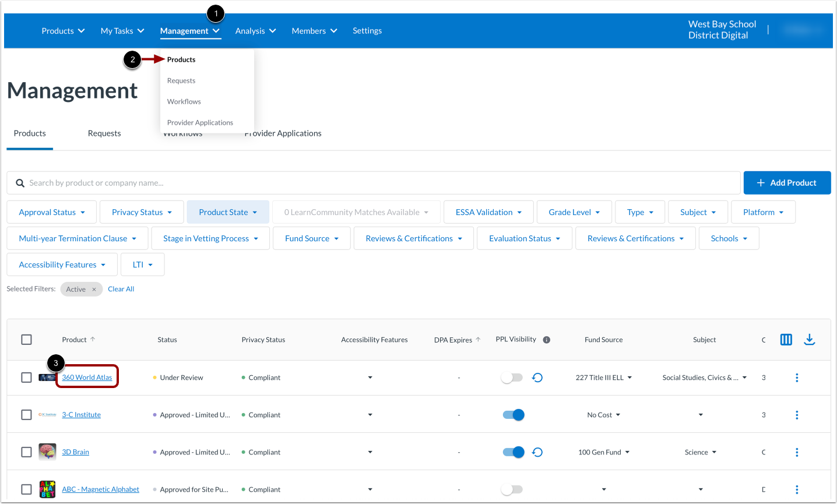Click the column chooser icon in table header

[786, 340]
